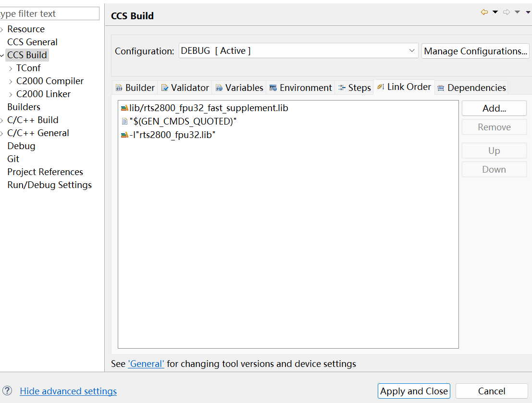
Task: Follow the 'General' settings link
Action: (146, 364)
